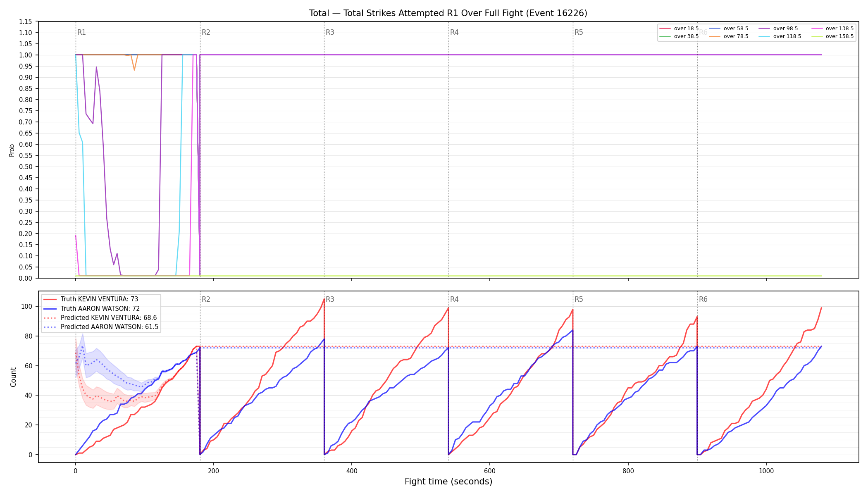Click the 400 tick on the time axis
This screenshot has height=496, width=868.
[352, 471]
